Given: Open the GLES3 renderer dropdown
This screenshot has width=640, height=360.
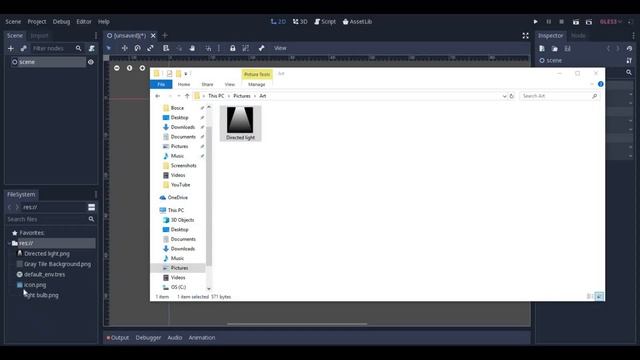Looking at the screenshot, I should tap(611, 22).
